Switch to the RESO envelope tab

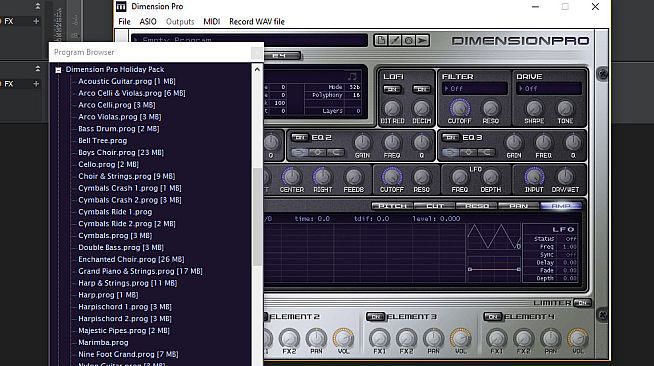click(x=477, y=206)
